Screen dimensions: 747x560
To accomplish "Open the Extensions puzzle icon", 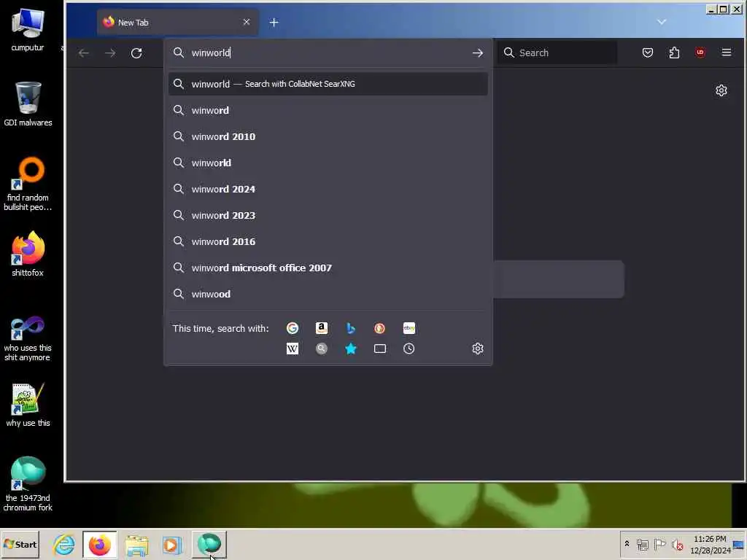I will [x=674, y=52].
